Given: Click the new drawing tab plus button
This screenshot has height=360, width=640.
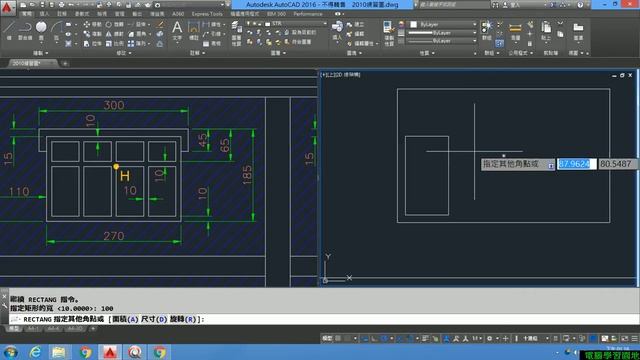Looking at the screenshot, I should (x=65, y=63).
